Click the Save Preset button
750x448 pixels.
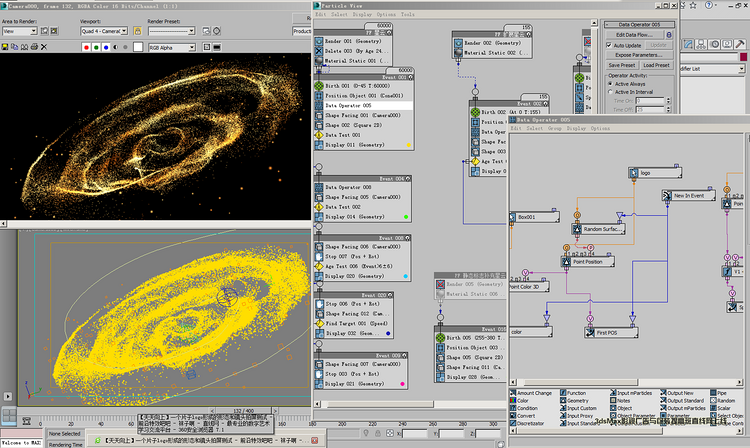[x=621, y=65]
